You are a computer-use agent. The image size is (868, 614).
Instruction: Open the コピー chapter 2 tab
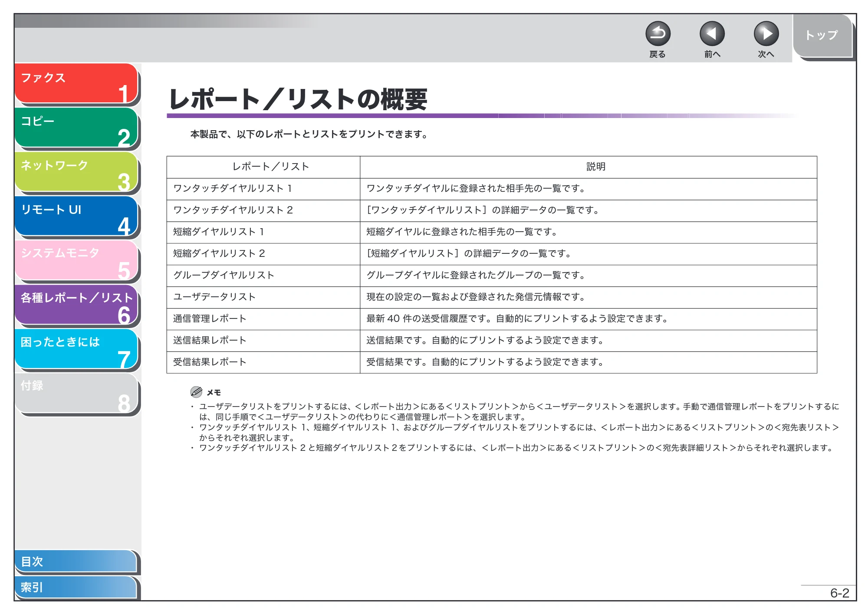coord(76,128)
